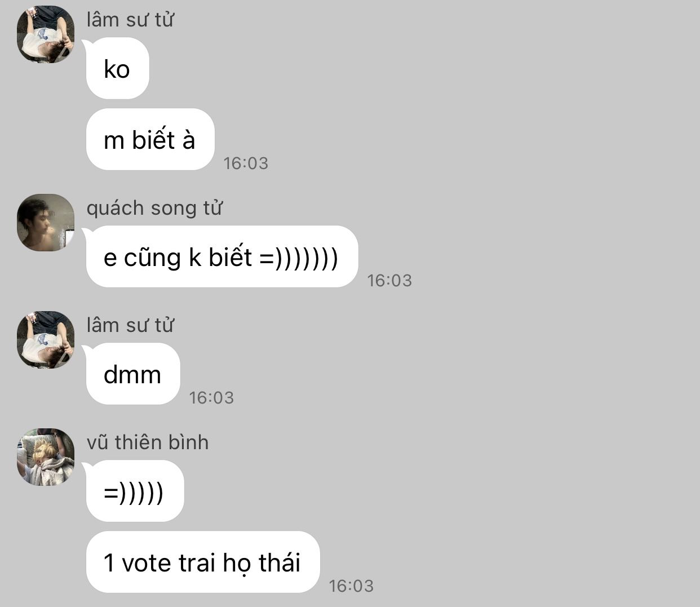Image resolution: width=700 pixels, height=607 pixels.
Task: Click the "=)))))))" emoticon in quách song tử's message
Action: (299, 258)
